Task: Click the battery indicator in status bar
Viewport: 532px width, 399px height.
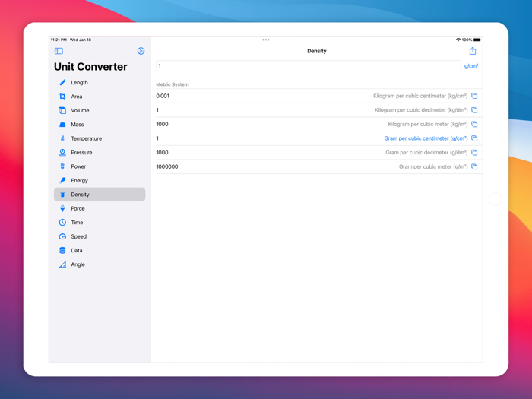Action: pyautogui.click(x=477, y=40)
